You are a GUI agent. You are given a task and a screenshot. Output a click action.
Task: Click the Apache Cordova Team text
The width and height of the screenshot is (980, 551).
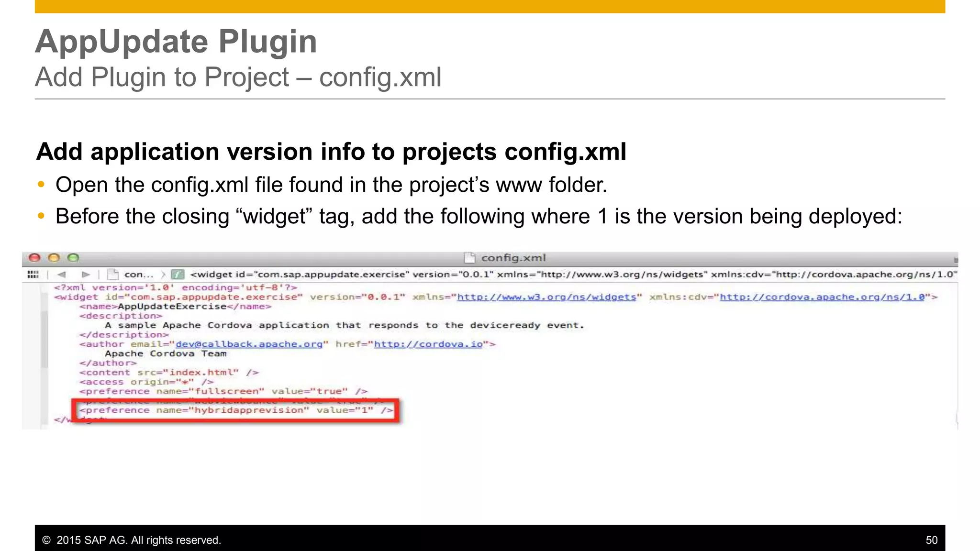click(166, 353)
